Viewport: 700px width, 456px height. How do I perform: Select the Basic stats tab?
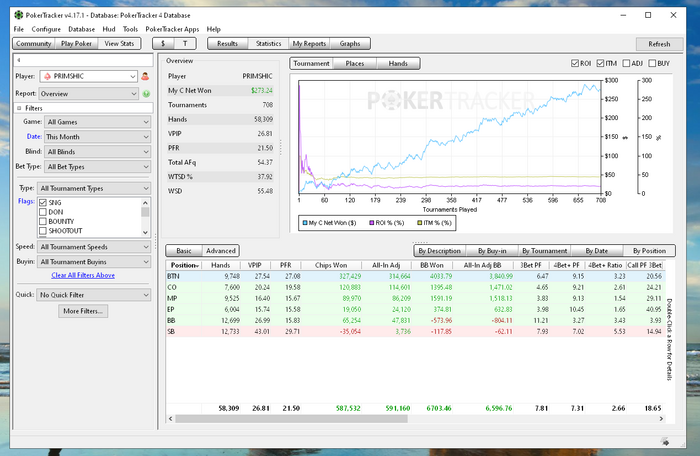coord(184,251)
